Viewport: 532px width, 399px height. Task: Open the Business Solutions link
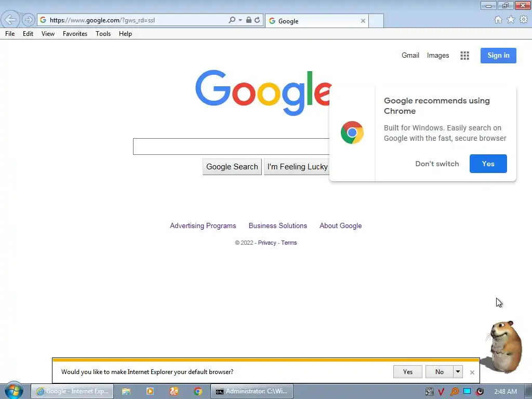click(x=278, y=225)
